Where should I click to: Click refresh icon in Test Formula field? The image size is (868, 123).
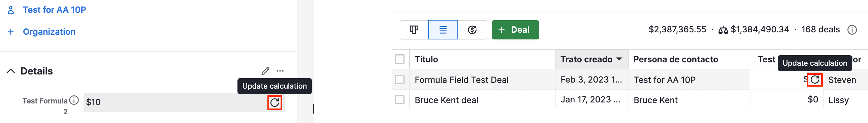[x=275, y=102]
